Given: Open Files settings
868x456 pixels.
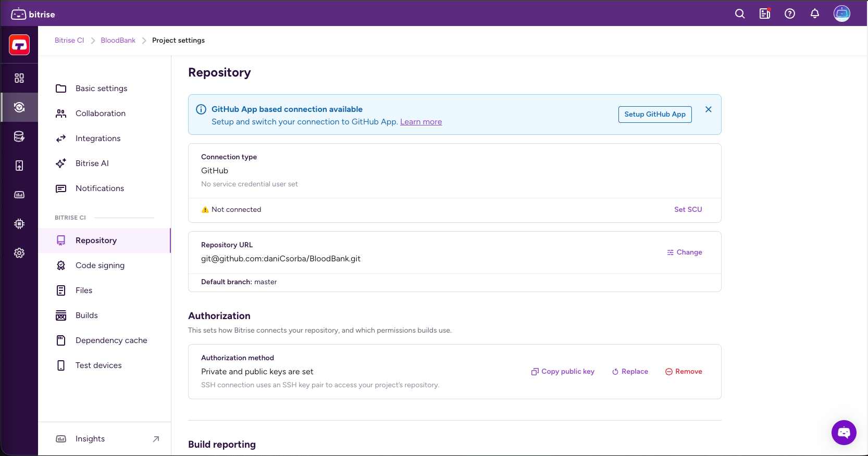Looking at the screenshot, I should (105, 290).
